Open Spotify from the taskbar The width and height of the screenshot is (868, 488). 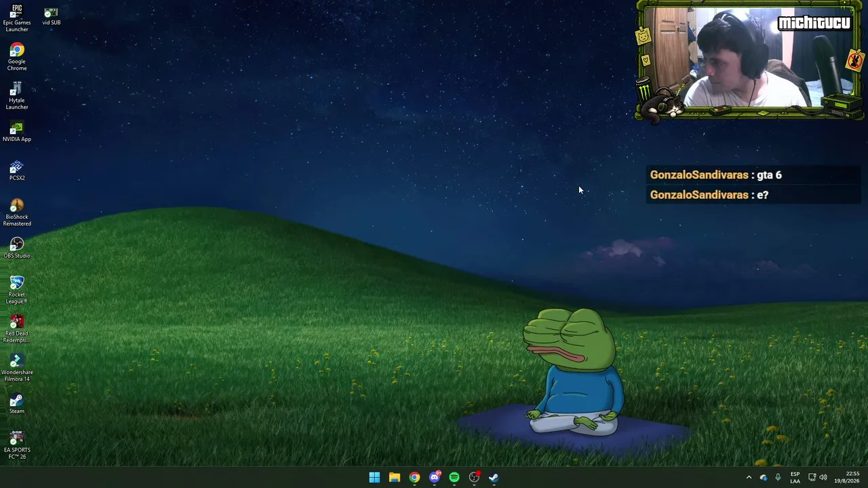[454, 477]
